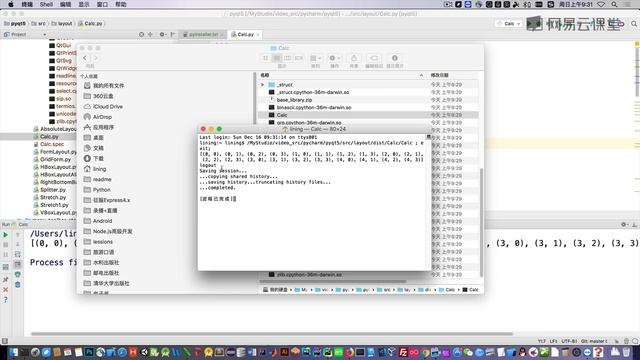Switch Finder to icon view
The width and height of the screenshot is (640, 360).
pyautogui.click(x=266, y=58)
